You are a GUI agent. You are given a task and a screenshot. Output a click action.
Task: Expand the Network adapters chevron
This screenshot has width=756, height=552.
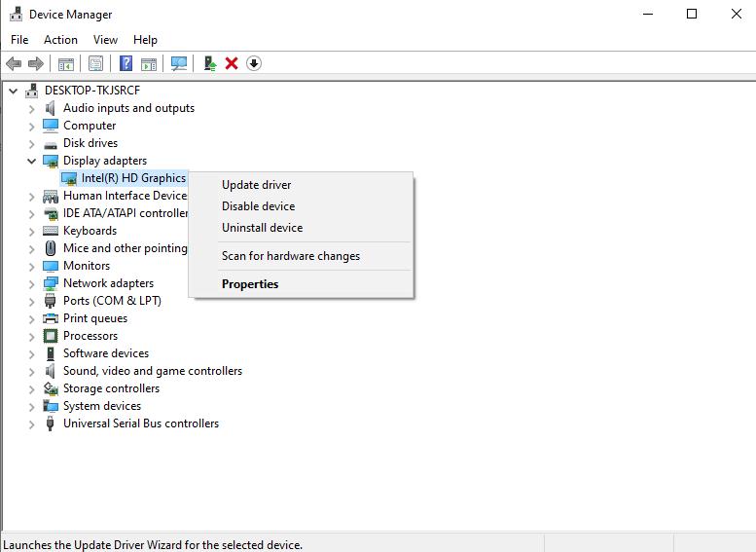32,284
